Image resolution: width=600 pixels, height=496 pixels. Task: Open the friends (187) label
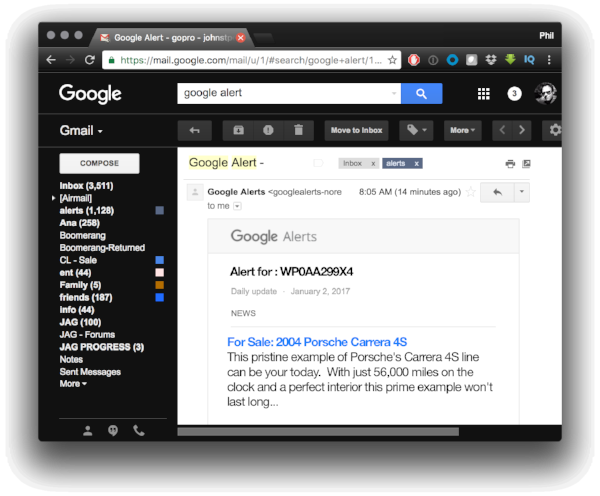[86, 297]
